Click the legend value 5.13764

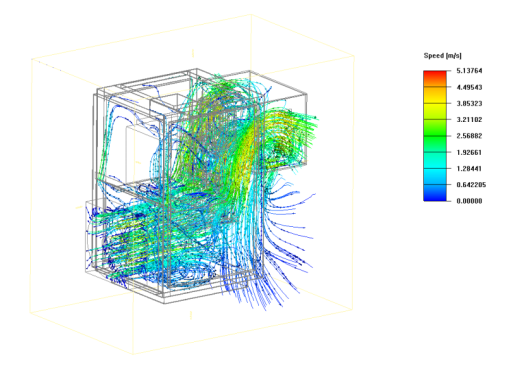pos(469,71)
